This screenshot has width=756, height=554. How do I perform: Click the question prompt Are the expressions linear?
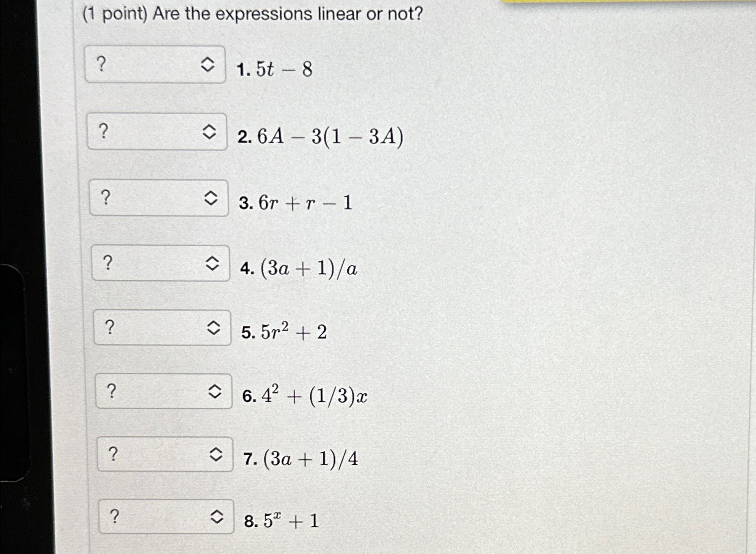coord(287,14)
